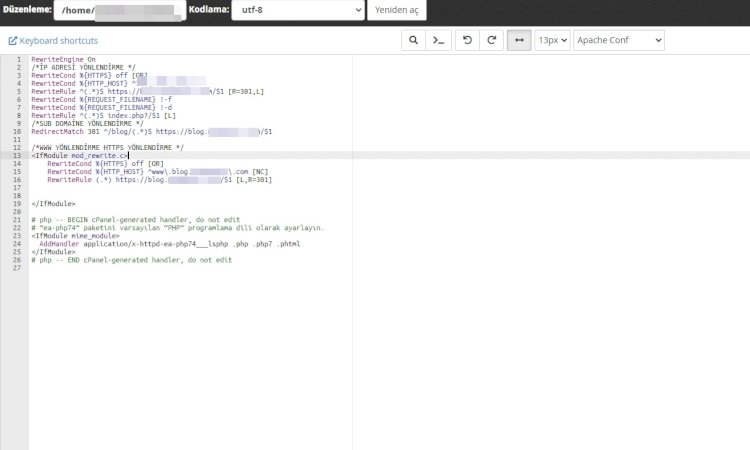Redo the edit with the redo arrow

click(x=492, y=40)
